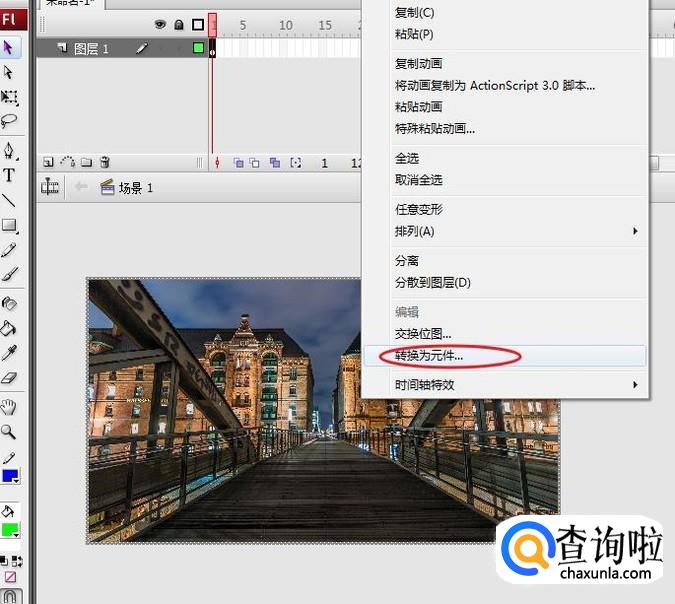675x604 pixels.
Task: Add a motion guide layer
Action: click(68, 162)
